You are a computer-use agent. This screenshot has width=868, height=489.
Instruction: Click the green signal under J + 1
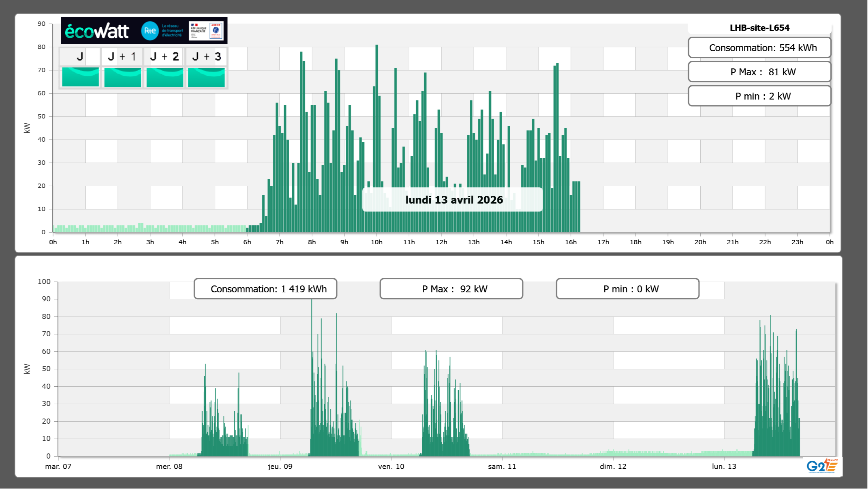122,77
